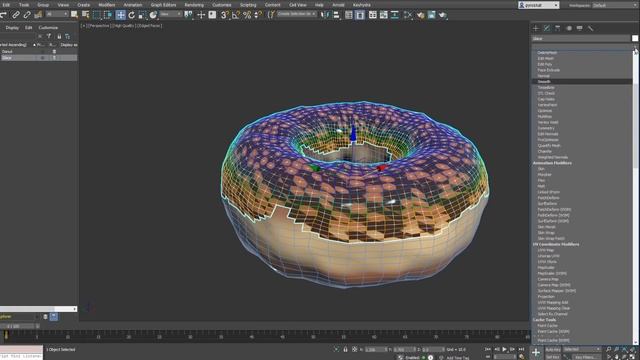Play the animation
This screenshot has height=360, width=640.
click(x=504, y=349)
